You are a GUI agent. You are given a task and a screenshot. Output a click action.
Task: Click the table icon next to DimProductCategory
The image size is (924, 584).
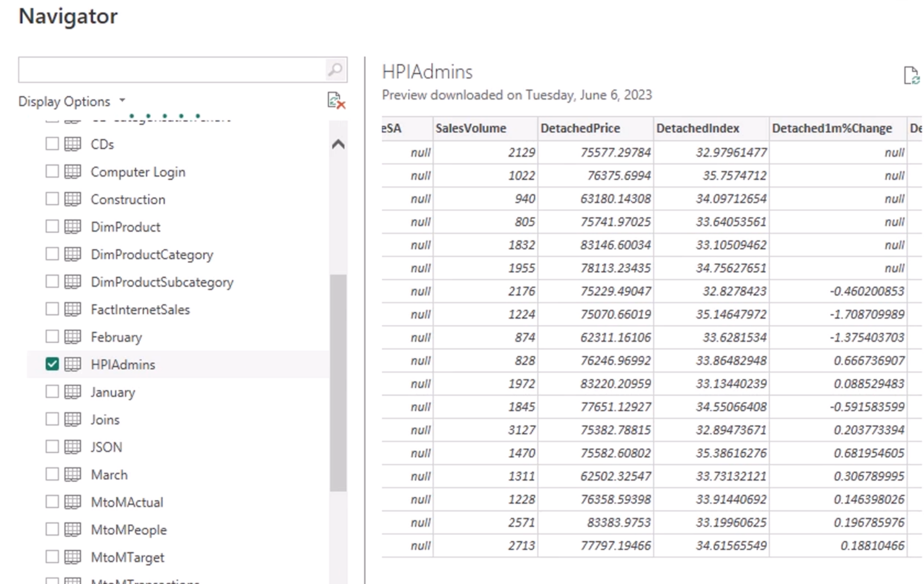tap(72, 254)
